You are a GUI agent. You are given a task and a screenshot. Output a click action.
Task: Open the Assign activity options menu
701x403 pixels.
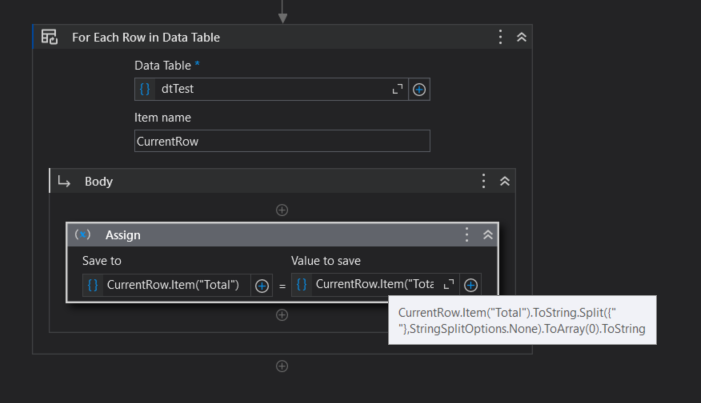pyautogui.click(x=467, y=234)
